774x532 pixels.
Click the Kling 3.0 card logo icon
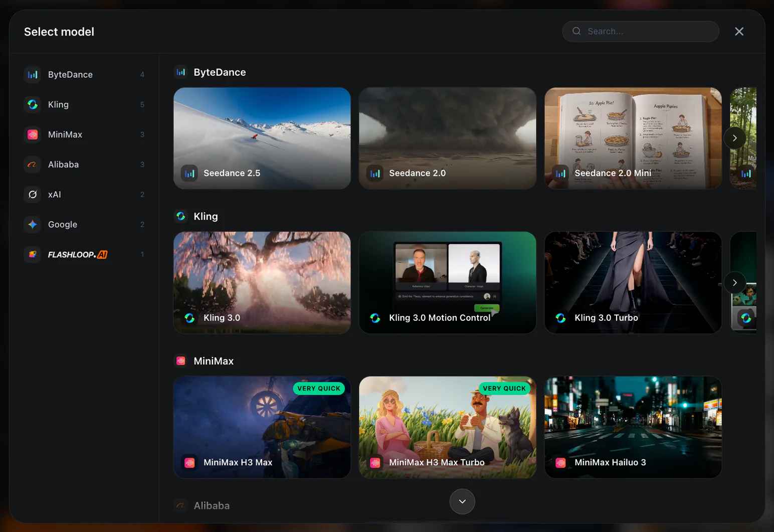[189, 318]
